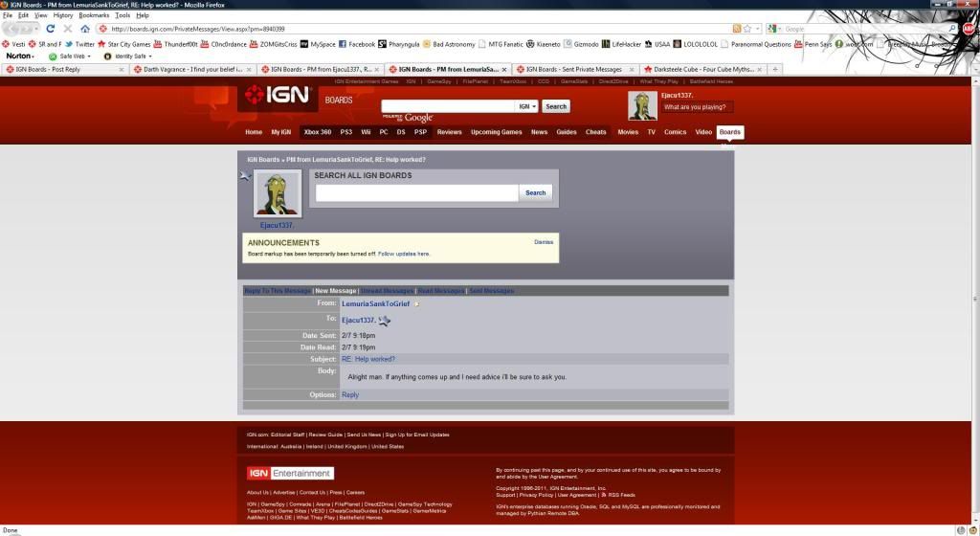Click the browser Back arrow button
Screen dimensions: 980x536
tap(11, 29)
